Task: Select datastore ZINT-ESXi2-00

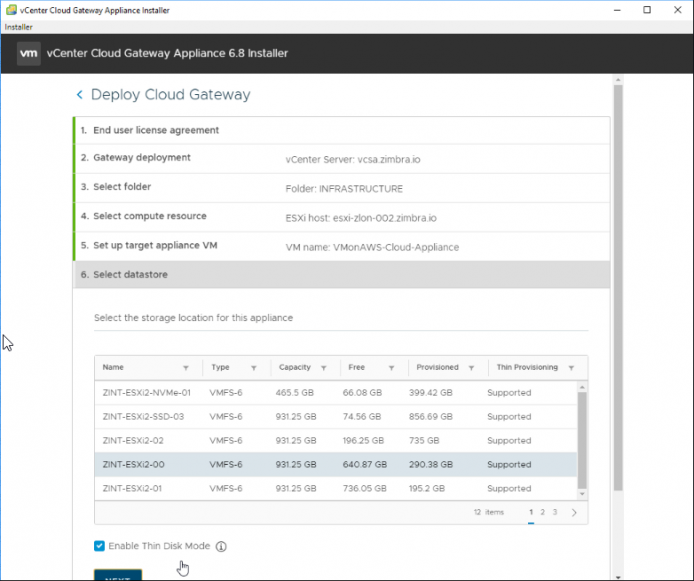Action: point(335,464)
